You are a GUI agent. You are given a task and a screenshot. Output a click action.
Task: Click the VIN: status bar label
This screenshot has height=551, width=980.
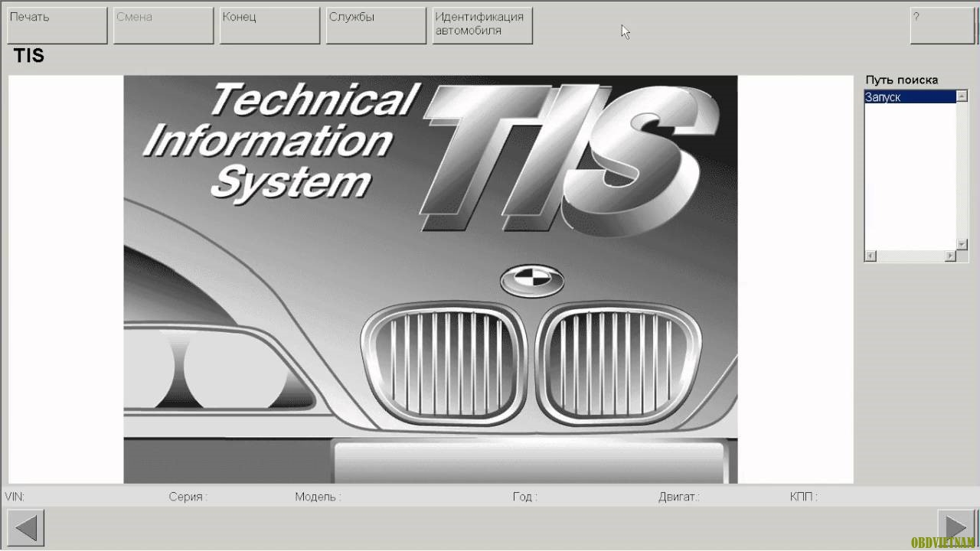click(x=15, y=497)
